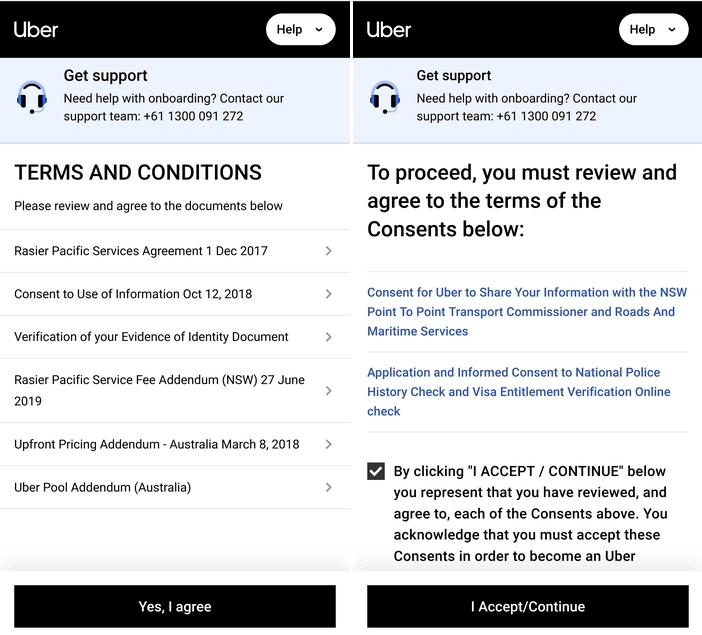Open the Help dropdown on the Consents screen
The width and height of the screenshot is (702, 635).
(653, 30)
